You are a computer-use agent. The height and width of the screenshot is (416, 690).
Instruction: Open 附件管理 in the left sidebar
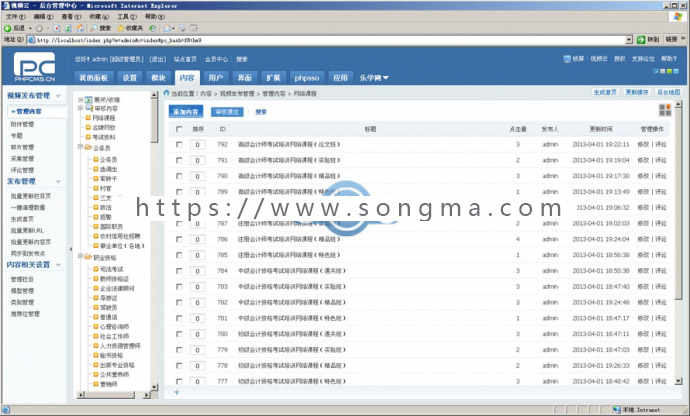click(22, 124)
